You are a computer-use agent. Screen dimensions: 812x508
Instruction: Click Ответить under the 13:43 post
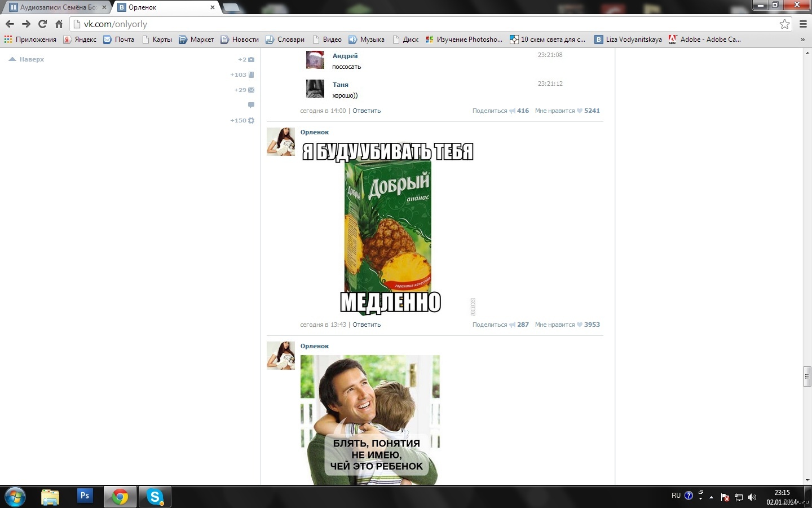(367, 325)
